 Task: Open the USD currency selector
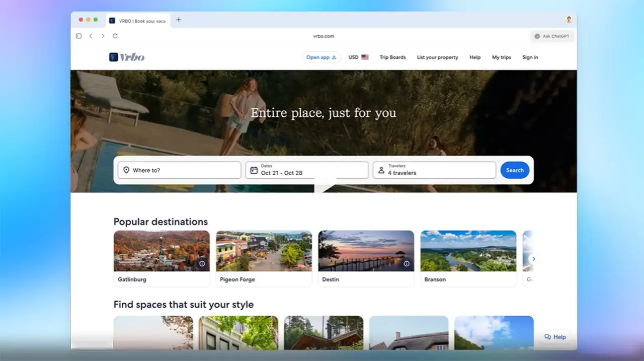coord(358,57)
